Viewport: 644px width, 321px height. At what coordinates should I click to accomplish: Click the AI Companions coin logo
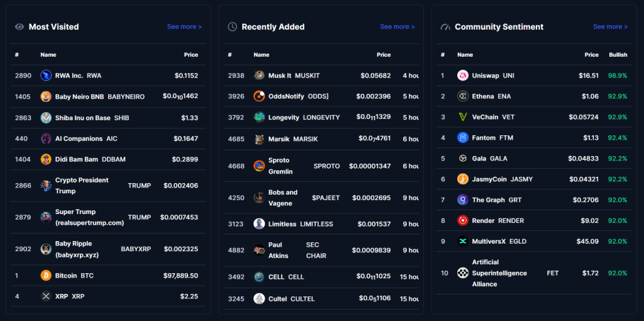click(46, 138)
